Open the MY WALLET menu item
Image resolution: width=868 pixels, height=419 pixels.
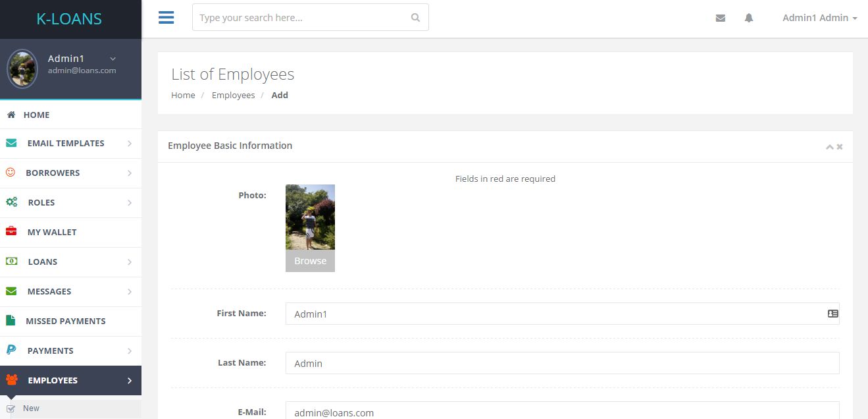click(70, 233)
